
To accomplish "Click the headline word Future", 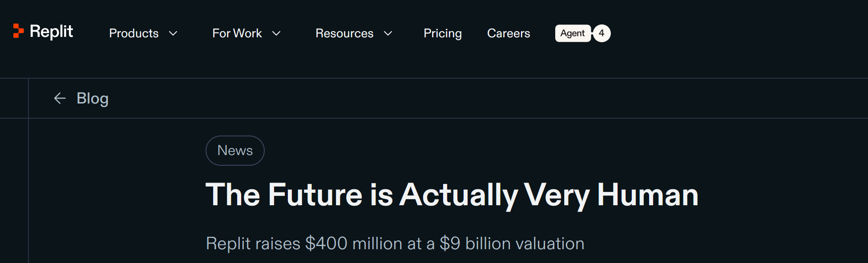I will pyautogui.click(x=315, y=195).
